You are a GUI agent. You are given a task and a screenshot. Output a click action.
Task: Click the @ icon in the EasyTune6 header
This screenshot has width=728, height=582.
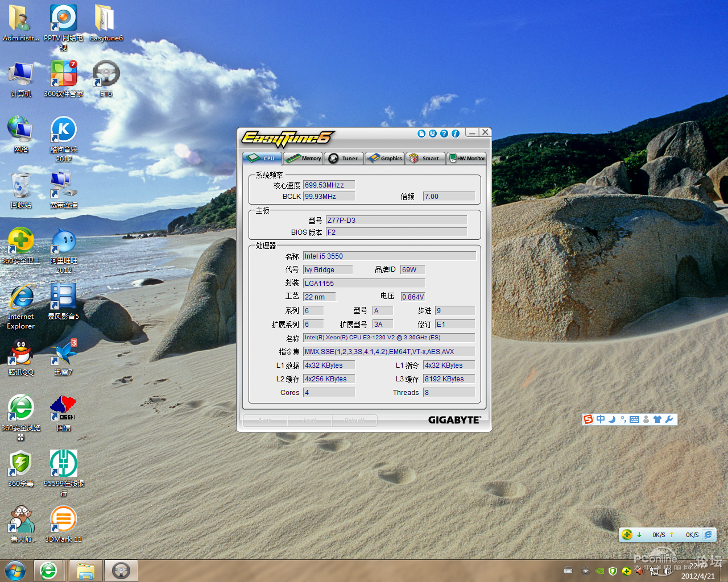pos(433,134)
